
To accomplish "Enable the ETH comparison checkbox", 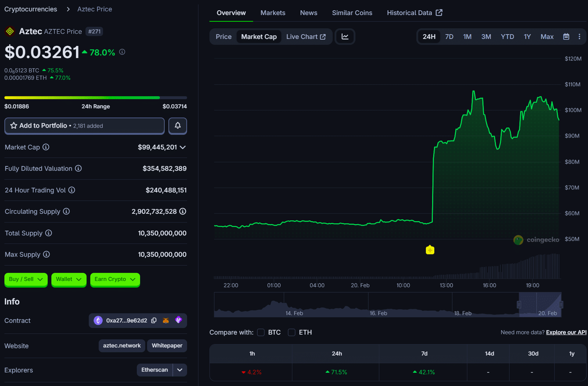I will tap(292, 332).
